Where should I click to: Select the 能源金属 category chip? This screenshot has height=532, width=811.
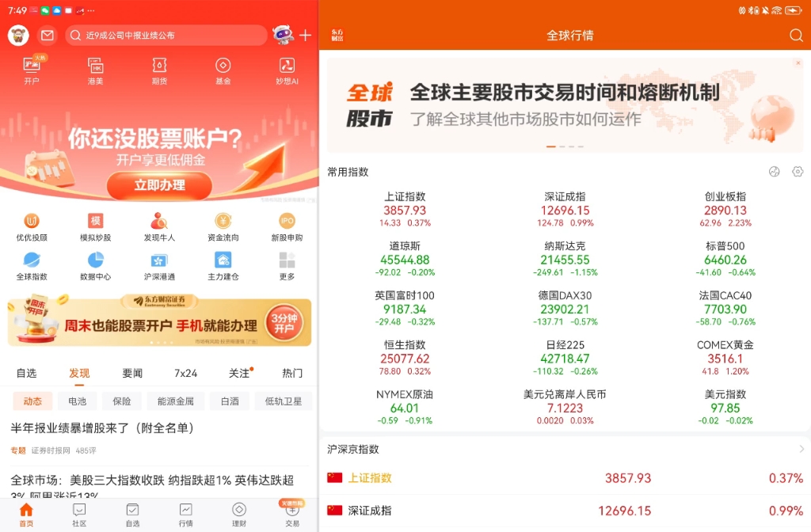[x=175, y=401]
